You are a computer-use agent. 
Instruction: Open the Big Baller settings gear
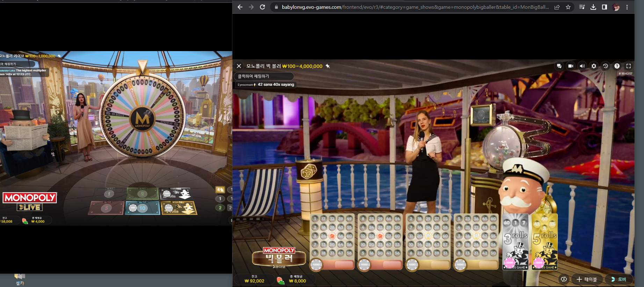click(594, 66)
